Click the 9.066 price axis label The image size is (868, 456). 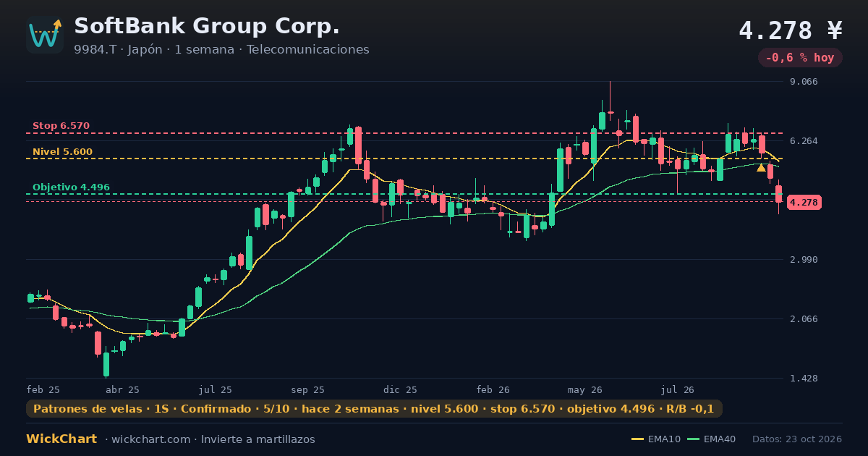804,82
